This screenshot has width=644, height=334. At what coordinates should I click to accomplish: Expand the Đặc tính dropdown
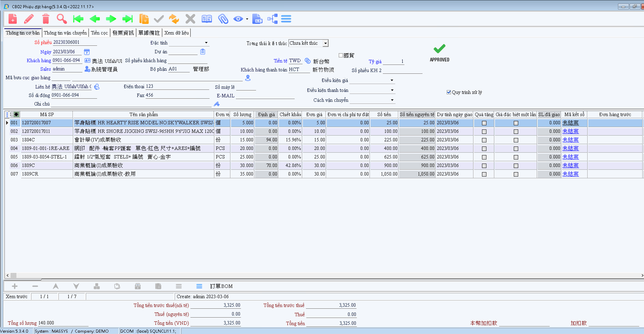click(206, 43)
